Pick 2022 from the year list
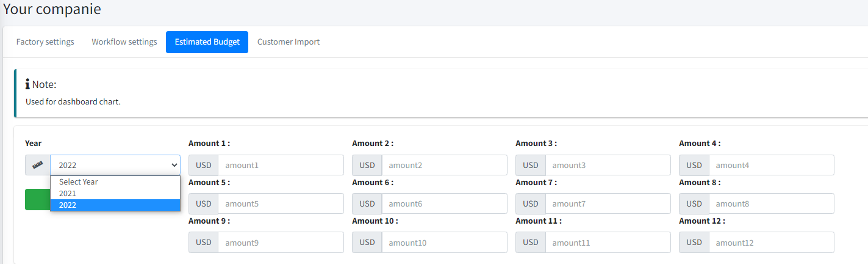This screenshot has height=264, width=868. pos(115,205)
